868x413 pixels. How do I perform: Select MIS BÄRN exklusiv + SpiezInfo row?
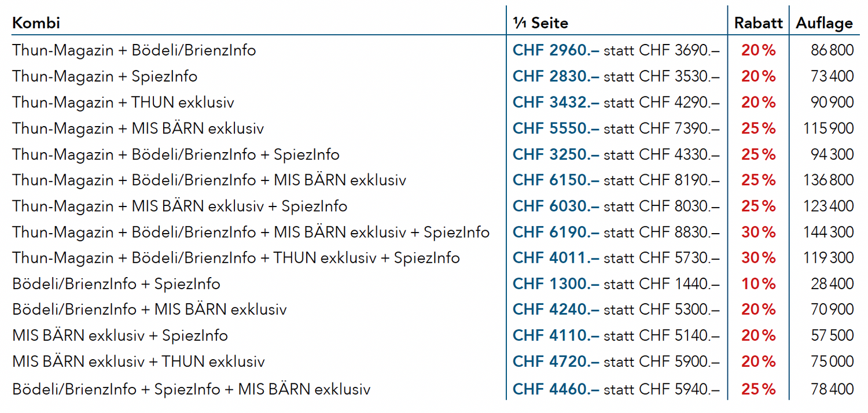click(x=433, y=335)
